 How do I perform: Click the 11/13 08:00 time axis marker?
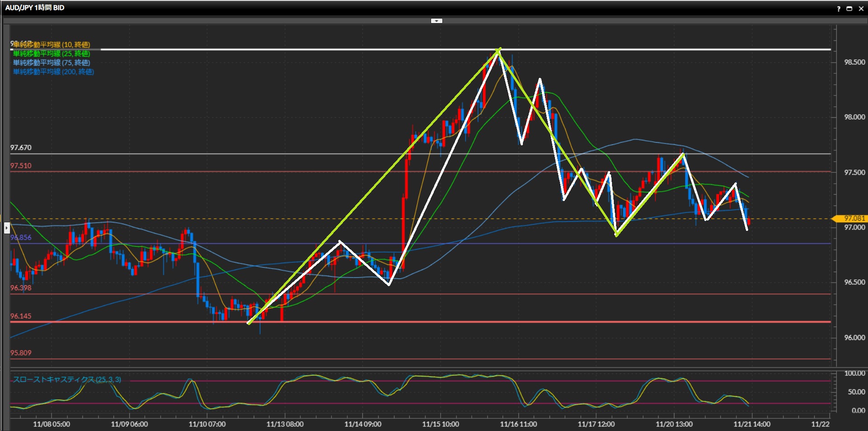(x=285, y=424)
